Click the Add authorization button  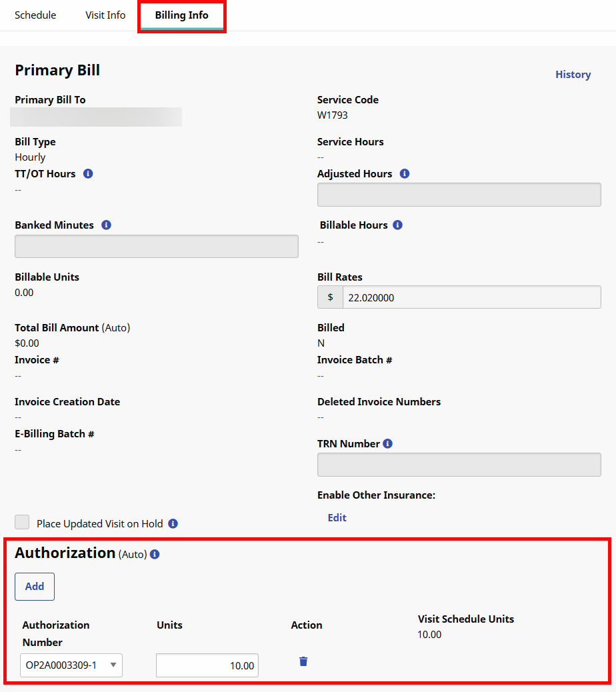coord(35,587)
